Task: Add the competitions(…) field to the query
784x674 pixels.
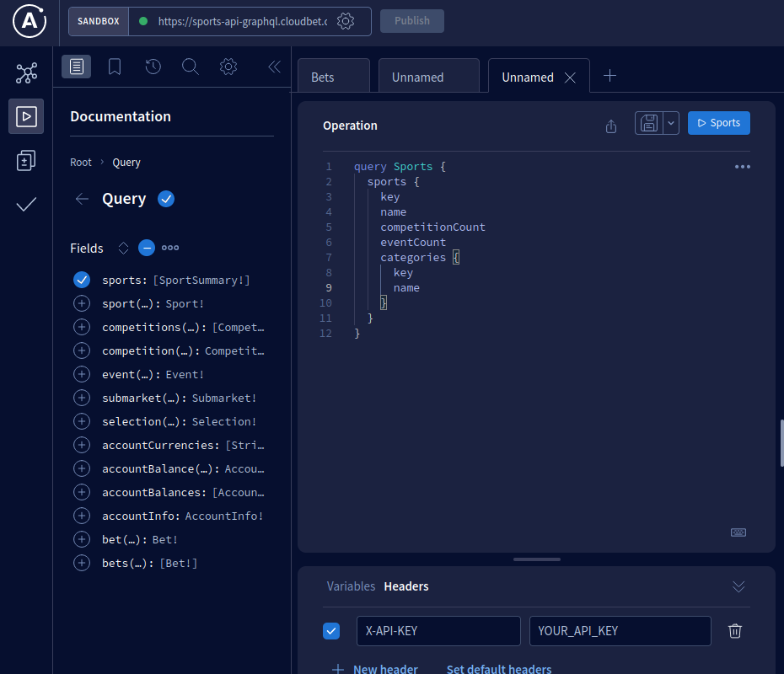Action: click(82, 327)
